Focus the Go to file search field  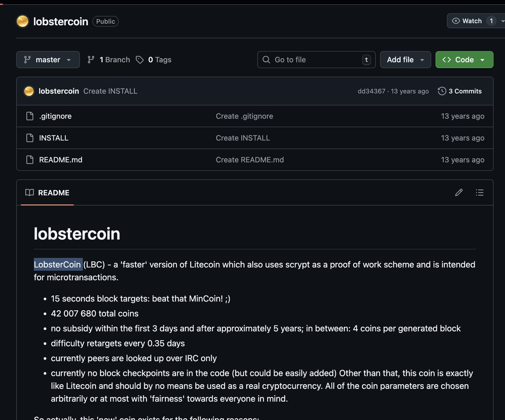[316, 60]
